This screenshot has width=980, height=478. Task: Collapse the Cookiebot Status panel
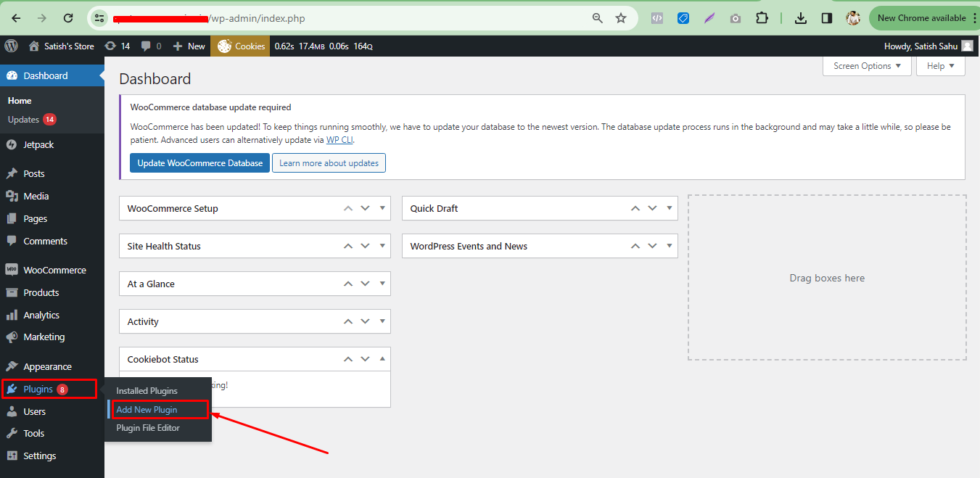(382, 359)
